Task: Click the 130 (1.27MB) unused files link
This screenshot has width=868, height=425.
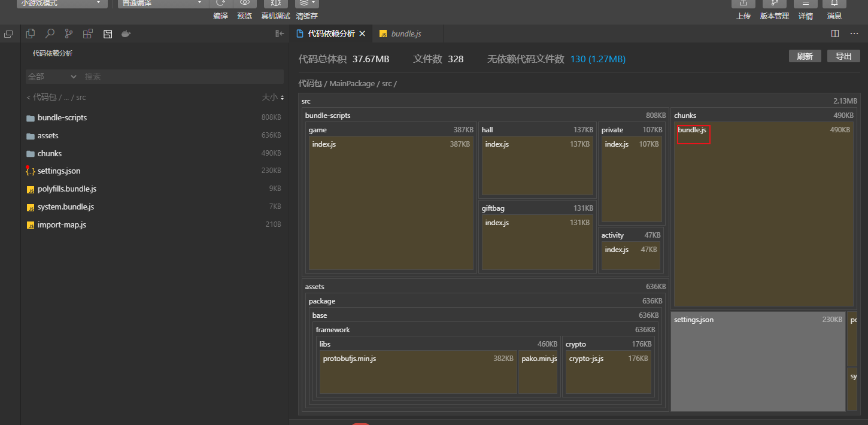Action: tap(597, 59)
